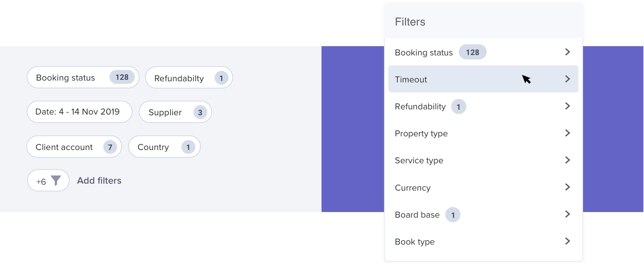
Task: Click the Add filters link
Action: tap(99, 180)
